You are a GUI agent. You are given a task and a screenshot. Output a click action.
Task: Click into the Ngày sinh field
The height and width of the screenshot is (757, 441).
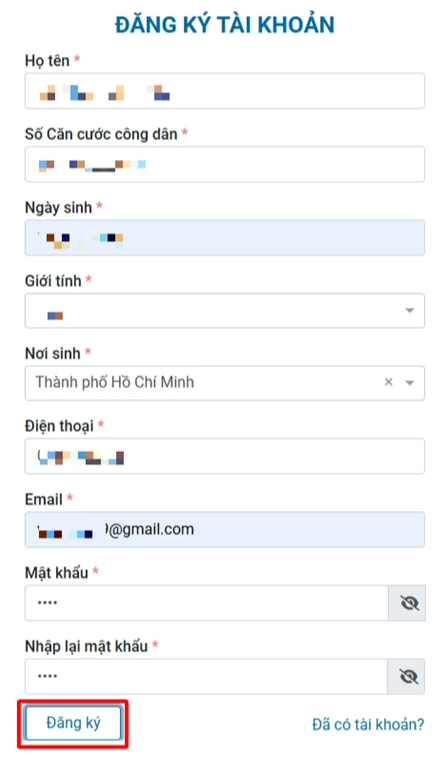pyautogui.click(x=225, y=238)
